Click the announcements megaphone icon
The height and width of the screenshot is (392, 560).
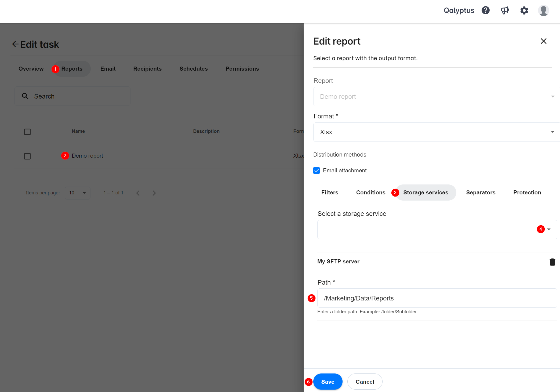click(505, 11)
